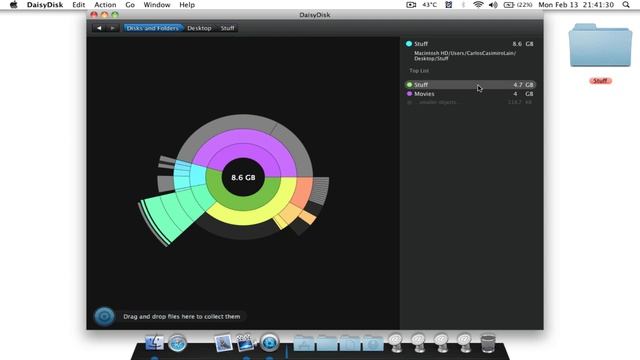The width and height of the screenshot is (640, 360).
Task: Click the inner green Stuff chart ring
Action: pos(244,202)
